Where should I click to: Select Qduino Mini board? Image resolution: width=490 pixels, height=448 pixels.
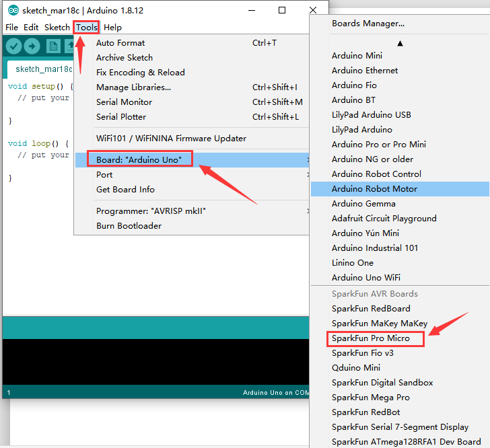(400, 367)
